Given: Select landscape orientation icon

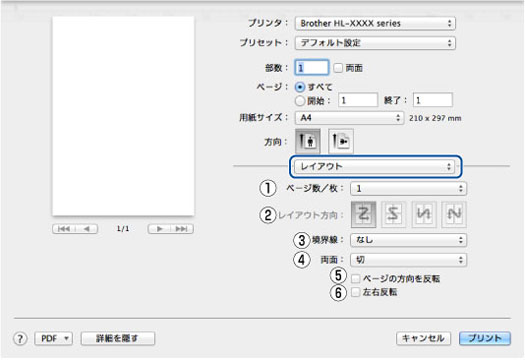Looking at the screenshot, I should pos(341,141).
